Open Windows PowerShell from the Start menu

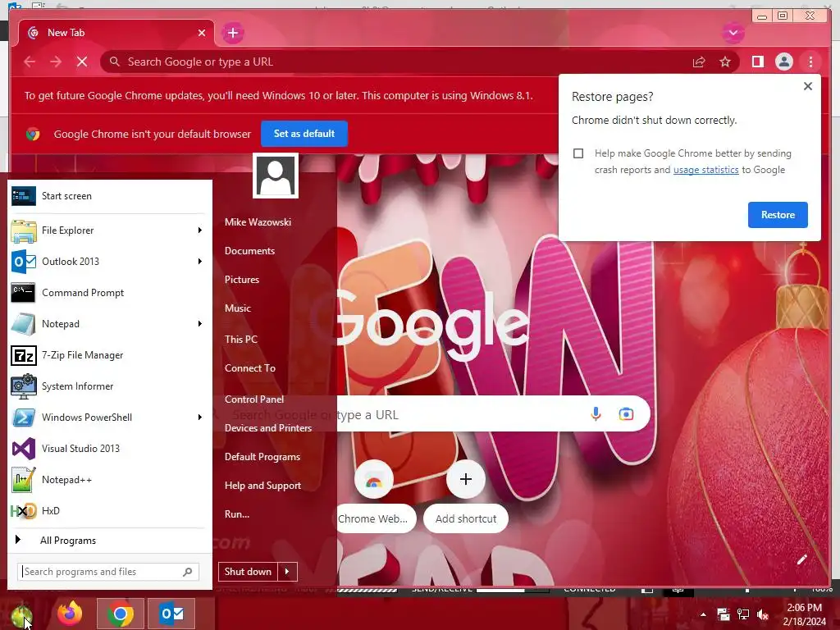click(102, 418)
